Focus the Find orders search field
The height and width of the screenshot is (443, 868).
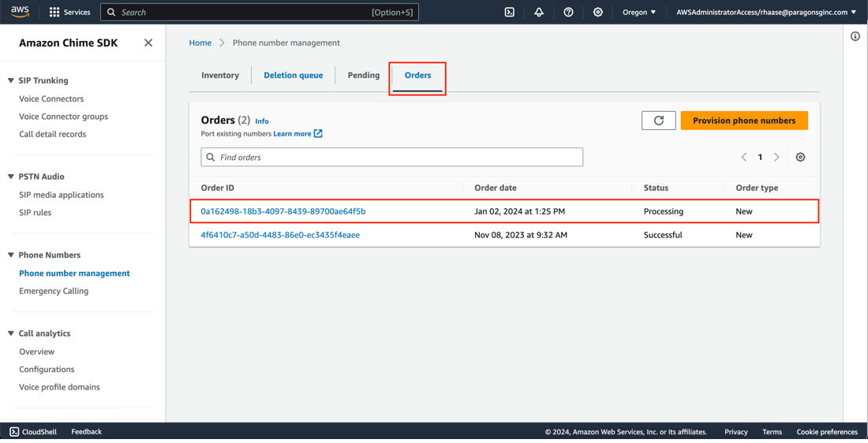pos(392,157)
